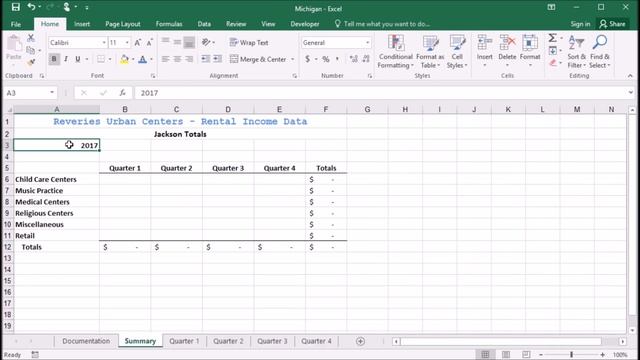Align text to the left
This screenshot has height=360, width=640.
click(165, 59)
